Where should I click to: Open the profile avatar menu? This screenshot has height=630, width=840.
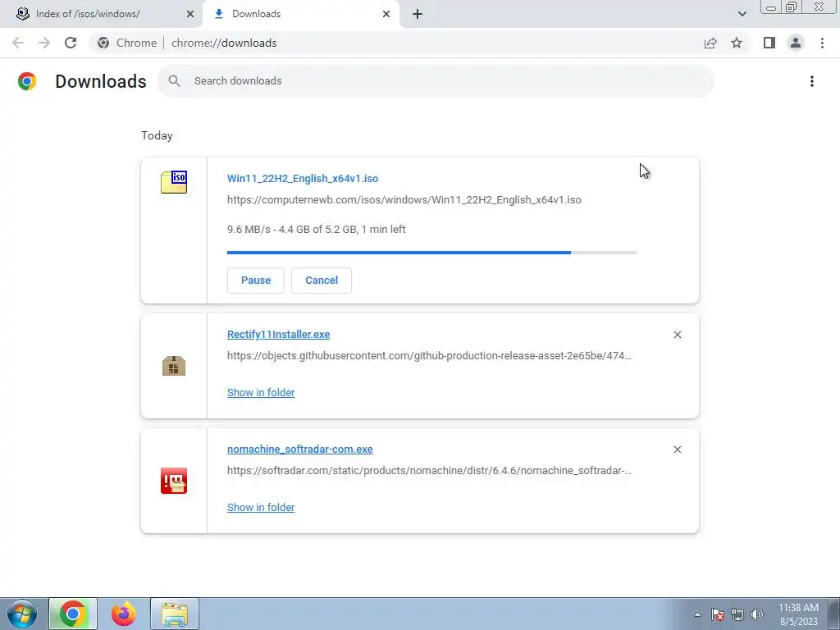tap(796, 43)
